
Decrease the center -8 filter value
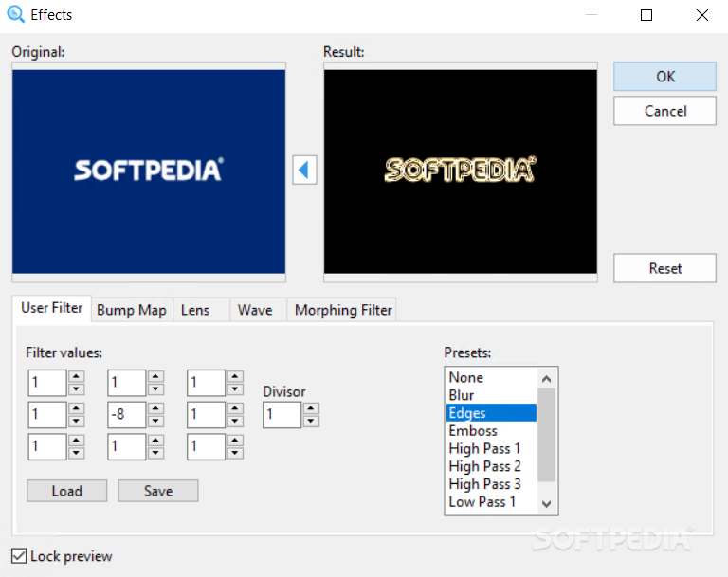tap(155, 421)
